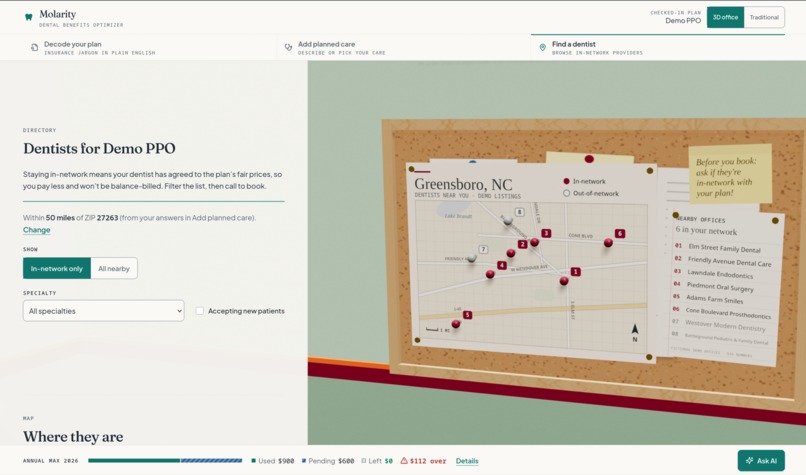Image resolution: width=806 pixels, height=475 pixels.
Task: Click the 'Where they are' map heading
Action: click(73, 436)
